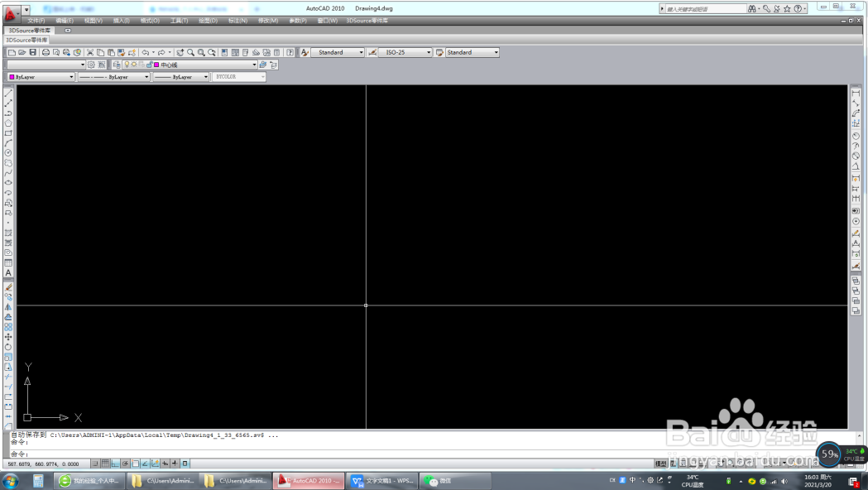This screenshot has width=868, height=490.
Task: Toggle Ortho mode in status bar
Action: pyautogui.click(x=115, y=464)
